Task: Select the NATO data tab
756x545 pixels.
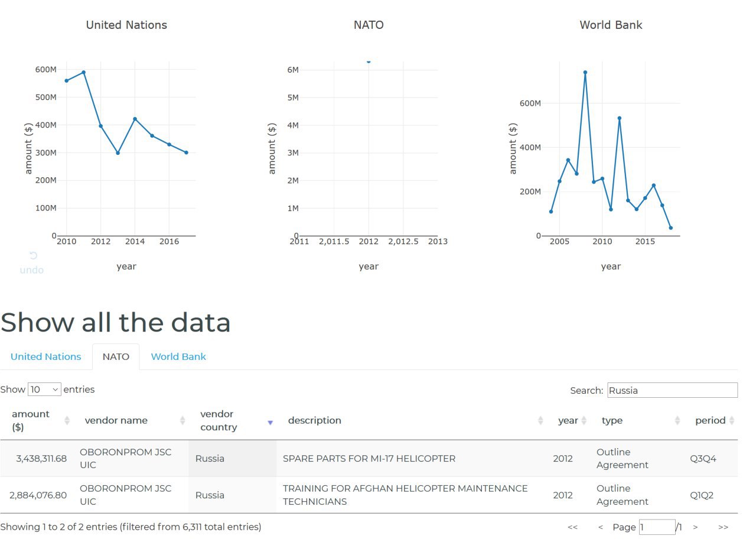Action: 116,356
